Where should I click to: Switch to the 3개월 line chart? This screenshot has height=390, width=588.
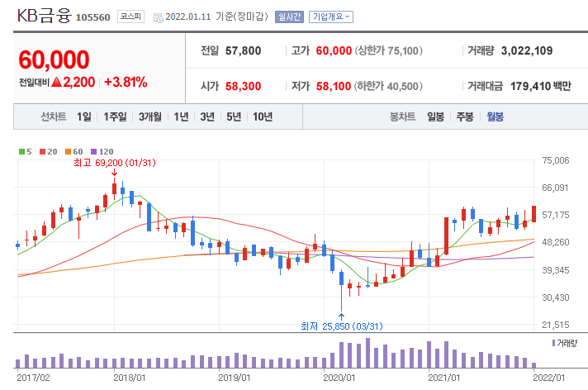click(x=150, y=117)
